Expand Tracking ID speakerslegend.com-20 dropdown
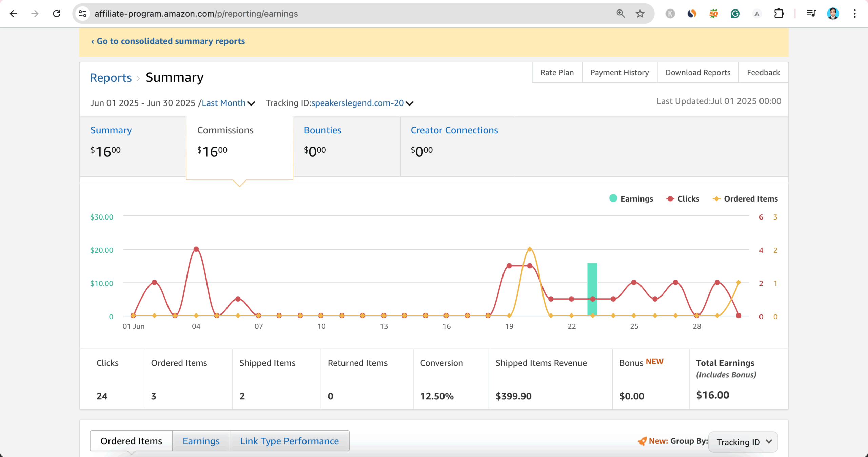 362,103
